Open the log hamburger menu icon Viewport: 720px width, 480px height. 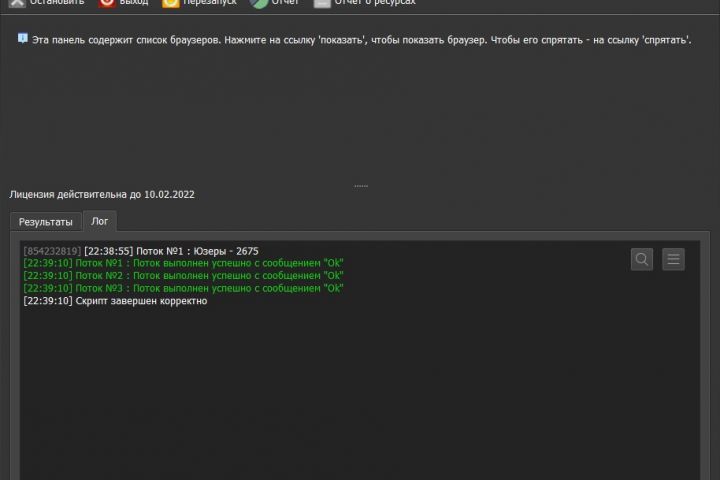click(673, 260)
